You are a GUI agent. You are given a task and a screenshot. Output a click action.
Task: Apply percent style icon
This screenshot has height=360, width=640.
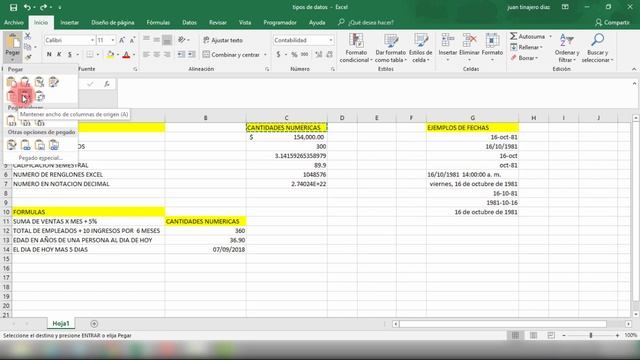coord(294,54)
